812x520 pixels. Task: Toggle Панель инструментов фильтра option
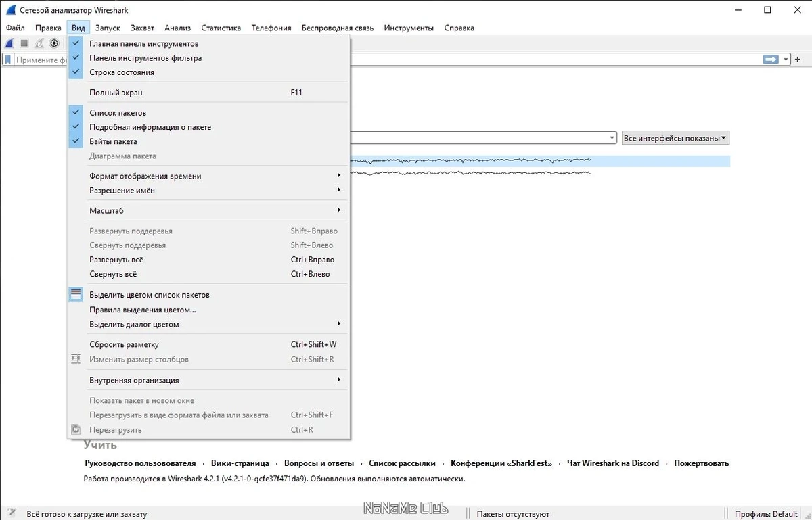tap(208, 58)
